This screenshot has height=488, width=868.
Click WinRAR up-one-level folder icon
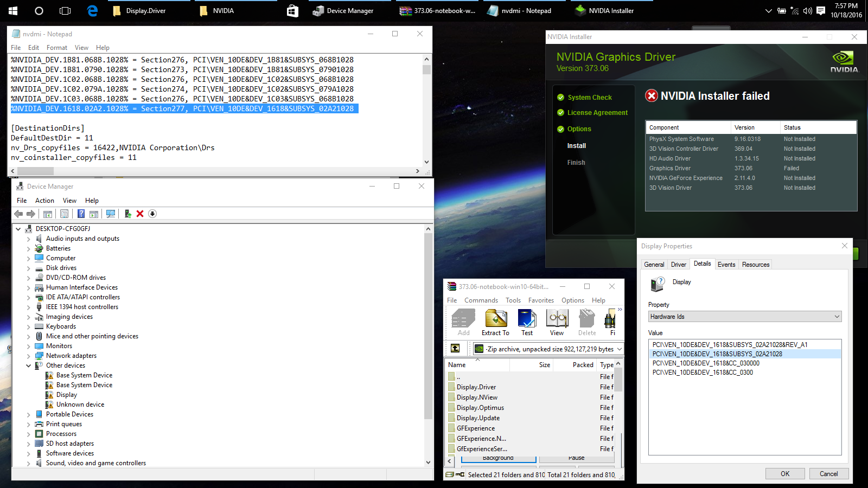pyautogui.click(x=455, y=348)
